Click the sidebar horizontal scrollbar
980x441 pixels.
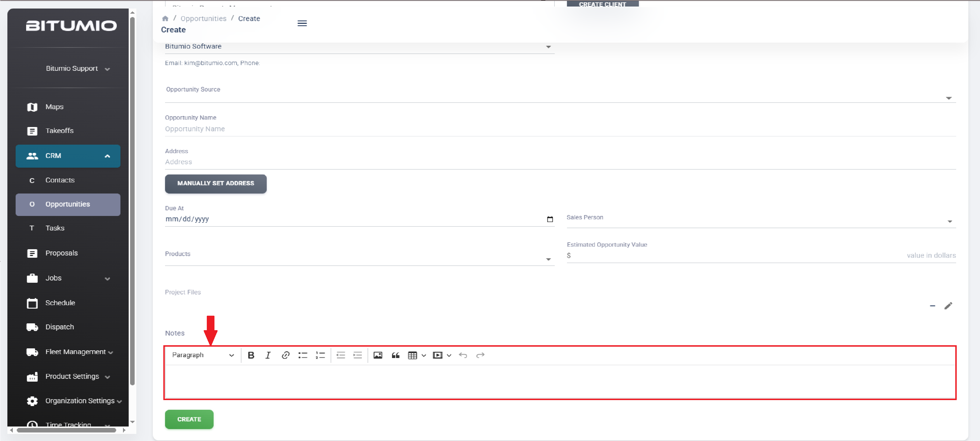click(66, 430)
